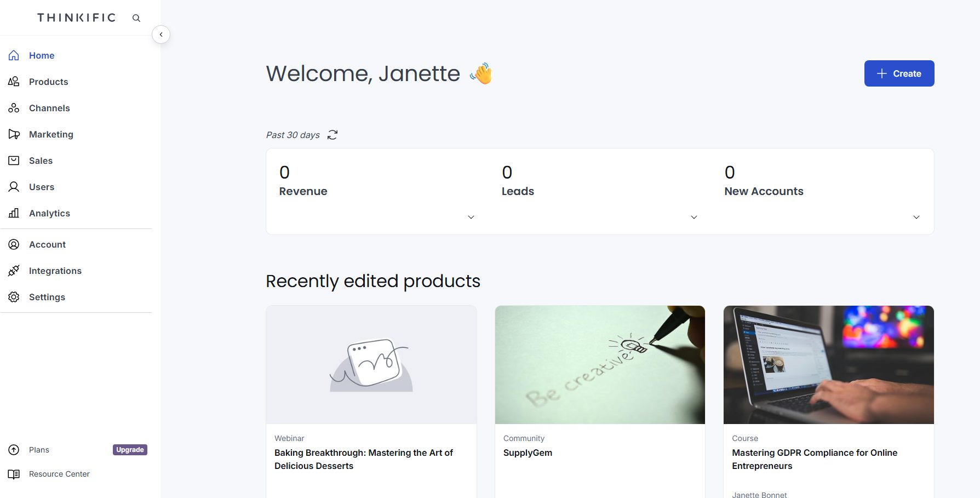Click the blue Create button
980x498 pixels.
[899, 73]
